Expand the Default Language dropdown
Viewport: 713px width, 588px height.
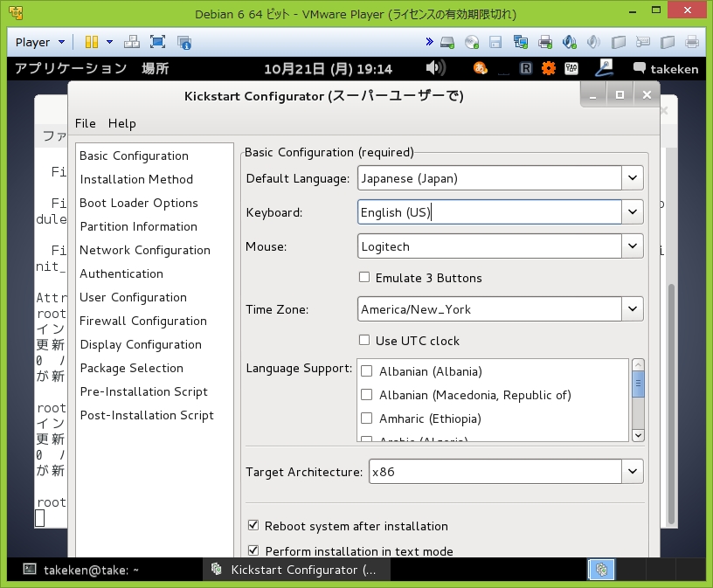point(633,178)
